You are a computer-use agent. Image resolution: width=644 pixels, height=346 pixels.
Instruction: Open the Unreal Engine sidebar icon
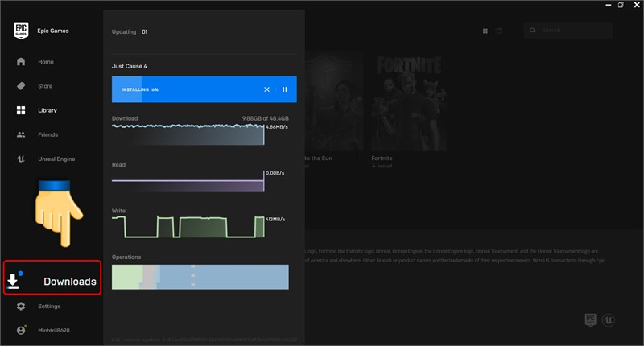click(x=21, y=159)
